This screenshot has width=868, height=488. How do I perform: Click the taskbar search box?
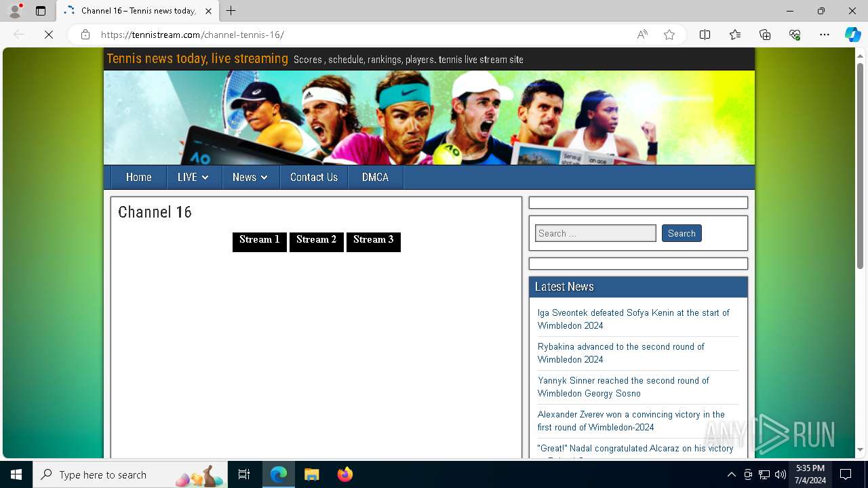point(130,474)
